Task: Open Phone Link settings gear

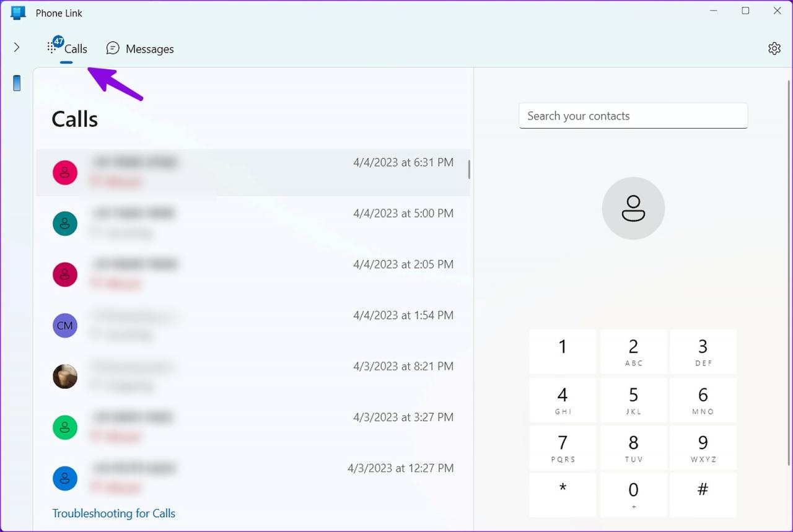Action: (x=774, y=48)
